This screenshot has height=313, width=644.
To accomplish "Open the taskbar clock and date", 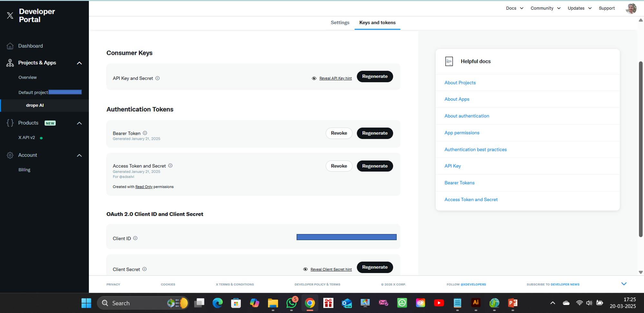I will 623,303.
